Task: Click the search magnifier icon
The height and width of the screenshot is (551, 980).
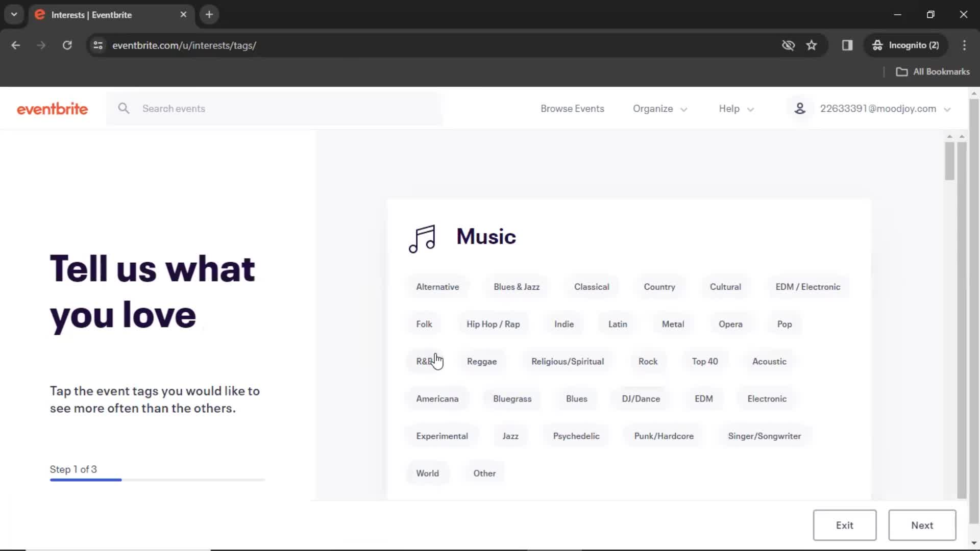Action: 124,108
